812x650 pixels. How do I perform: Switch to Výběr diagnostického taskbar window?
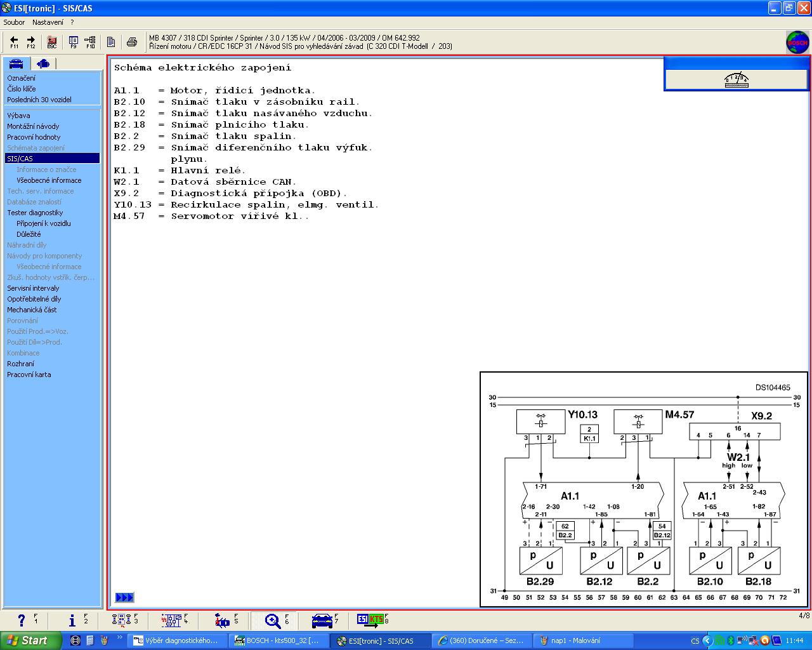pyautogui.click(x=176, y=640)
